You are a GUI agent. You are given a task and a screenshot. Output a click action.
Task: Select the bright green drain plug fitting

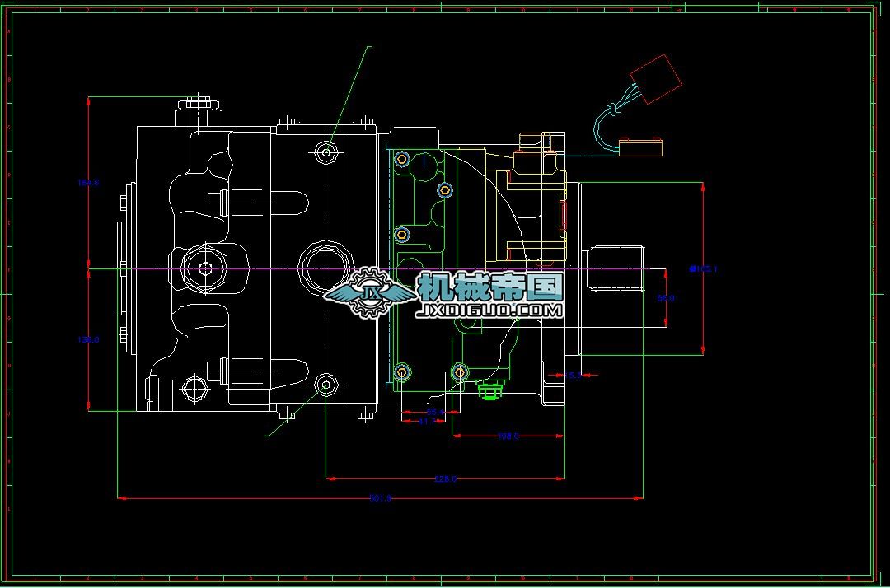pos(489,390)
